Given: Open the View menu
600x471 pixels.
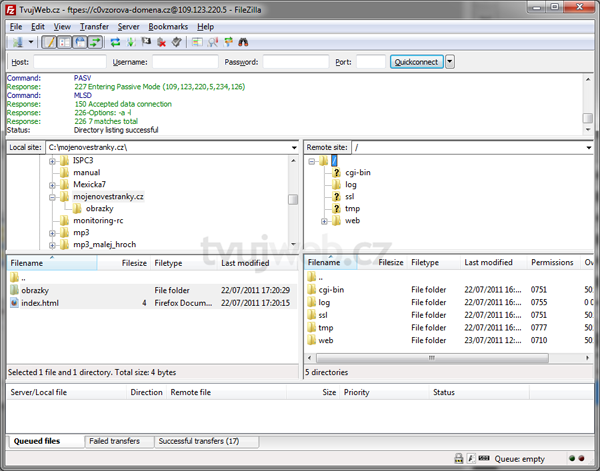Looking at the screenshot, I should [62, 27].
